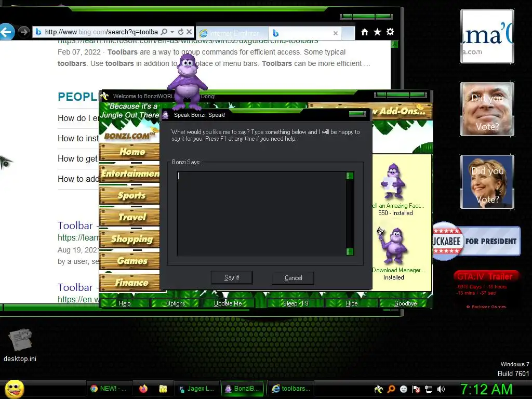Image resolution: width=532 pixels, height=399 pixels.
Task: Open the volume speaker tray icon
Action: coord(441,389)
